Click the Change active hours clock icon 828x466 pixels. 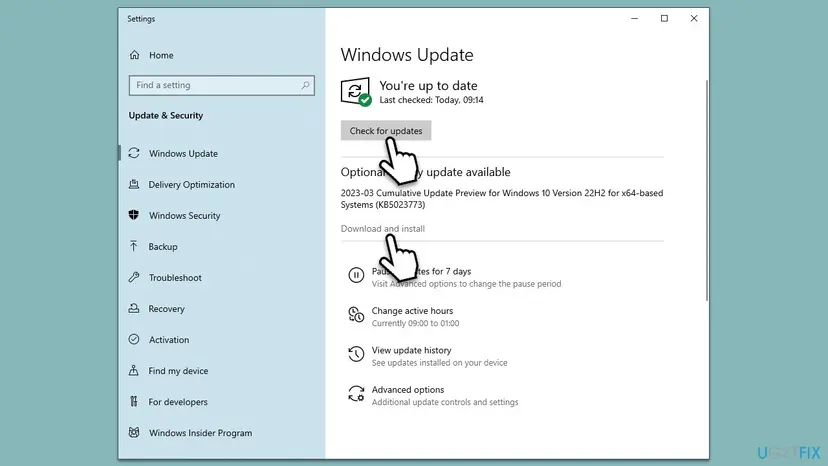point(356,314)
